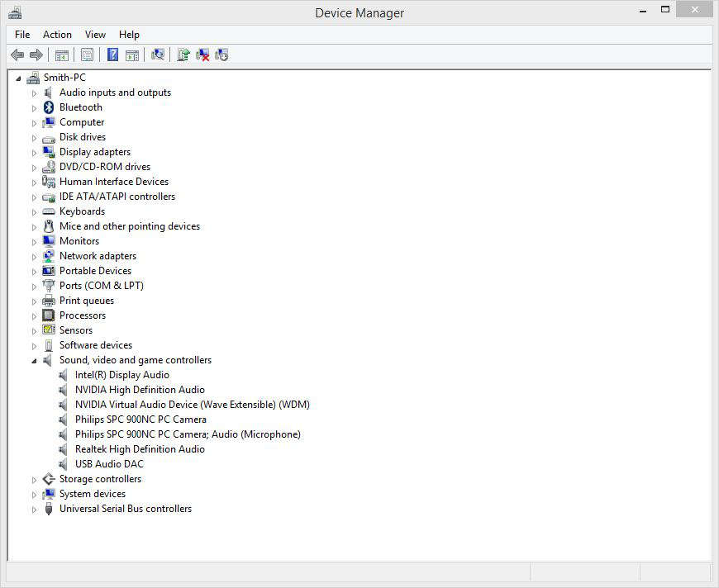Select NVIDIA High Definition Audio device

tap(140, 390)
